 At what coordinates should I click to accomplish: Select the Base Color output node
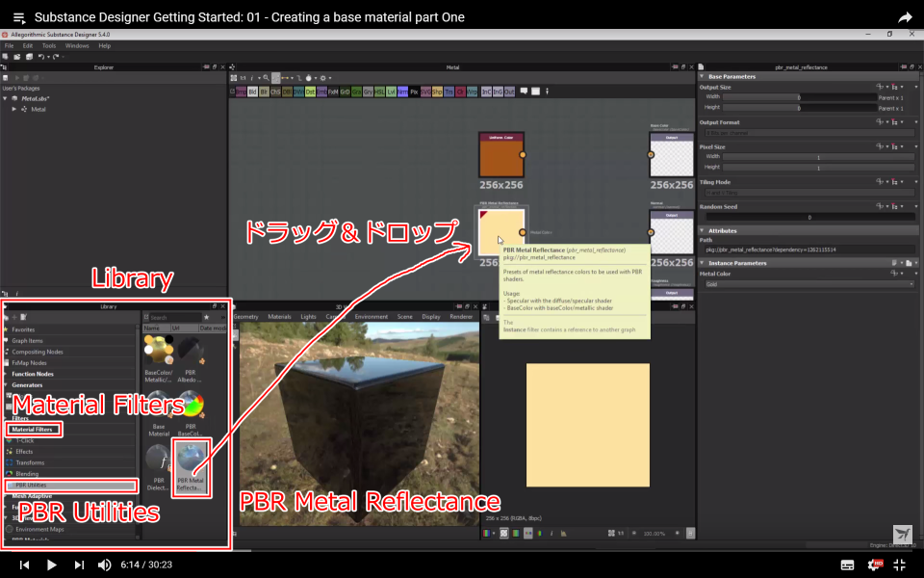click(x=672, y=154)
